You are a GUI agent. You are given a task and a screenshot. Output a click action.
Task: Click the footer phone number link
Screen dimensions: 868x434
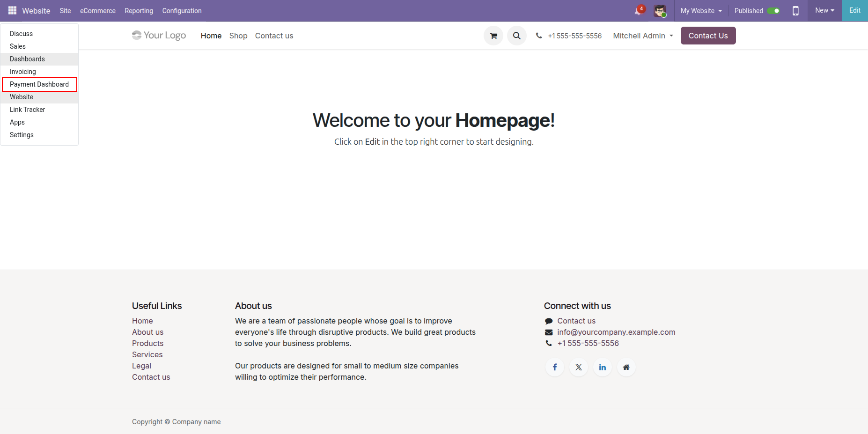pos(588,343)
